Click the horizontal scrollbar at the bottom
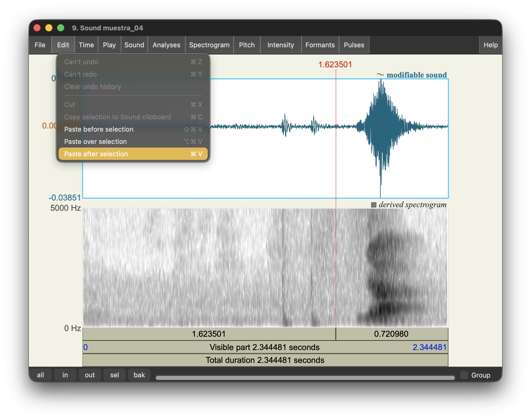531x420 pixels. 305,377
